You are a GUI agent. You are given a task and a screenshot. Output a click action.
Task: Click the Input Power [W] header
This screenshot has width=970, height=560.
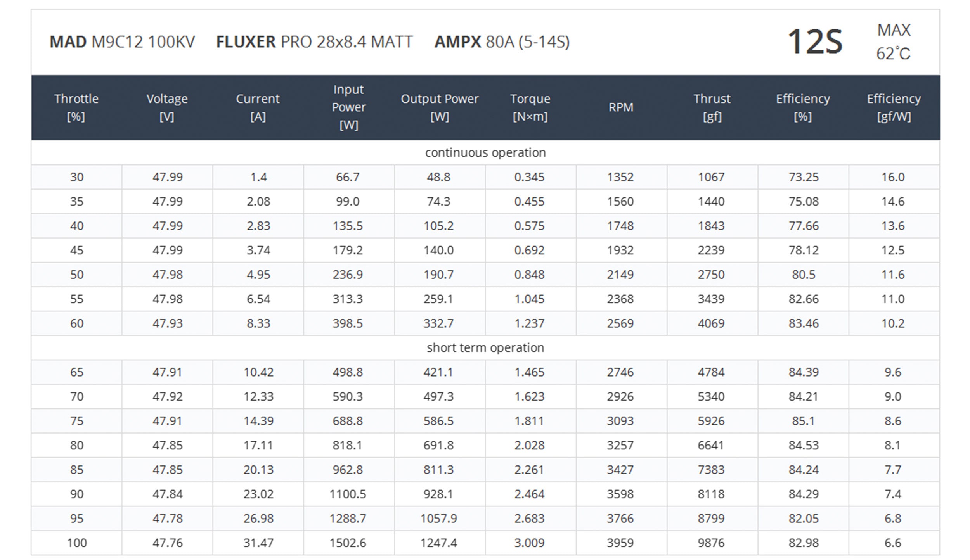pyautogui.click(x=348, y=107)
